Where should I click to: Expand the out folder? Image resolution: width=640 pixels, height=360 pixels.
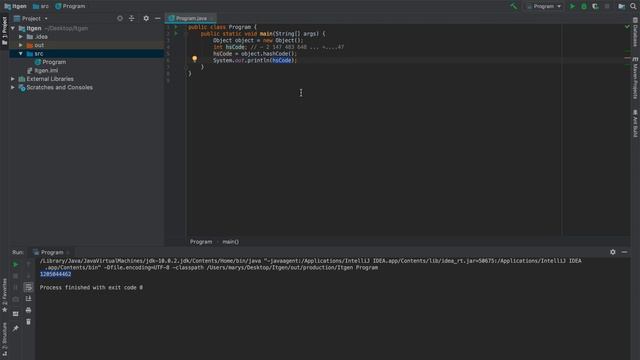coord(21,45)
